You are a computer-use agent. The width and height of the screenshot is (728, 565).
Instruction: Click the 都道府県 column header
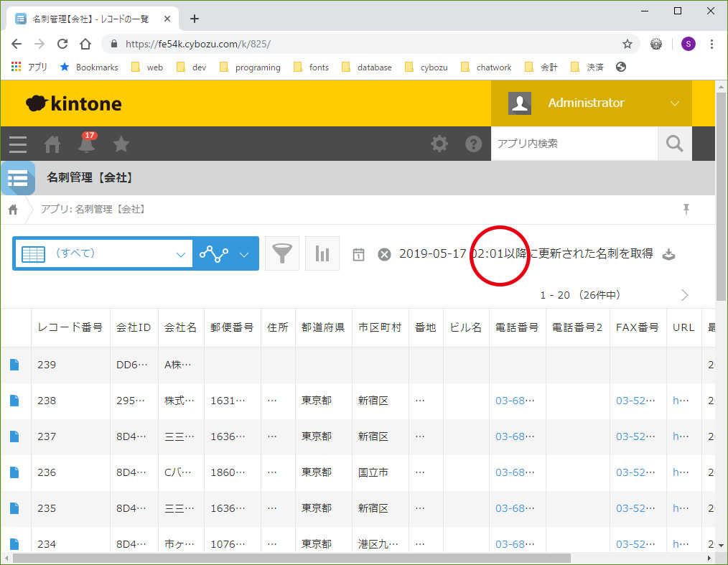click(x=323, y=327)
